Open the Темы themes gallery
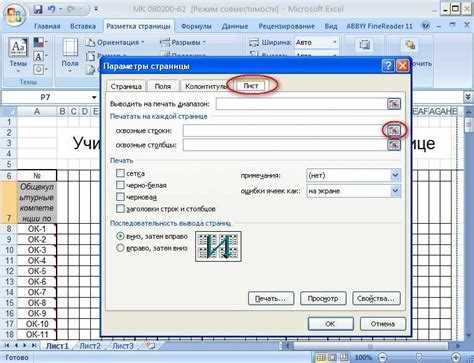 18,56
